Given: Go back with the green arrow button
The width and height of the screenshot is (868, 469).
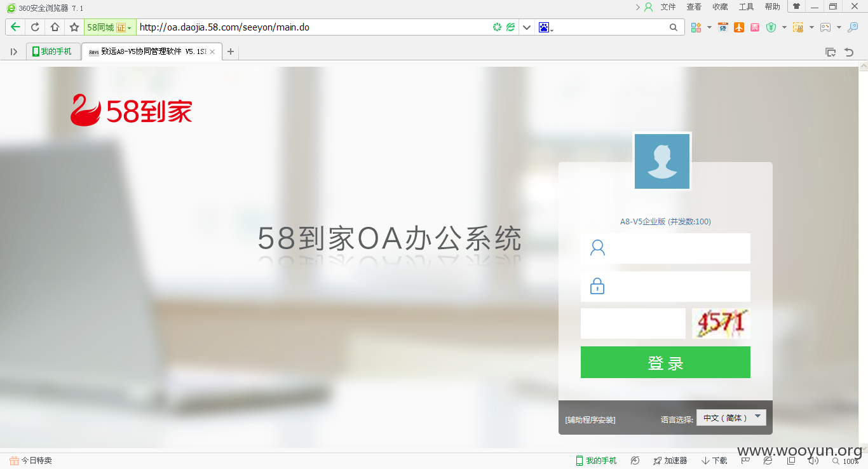Looking at the screenshot, I should click(x=16, y=27).
